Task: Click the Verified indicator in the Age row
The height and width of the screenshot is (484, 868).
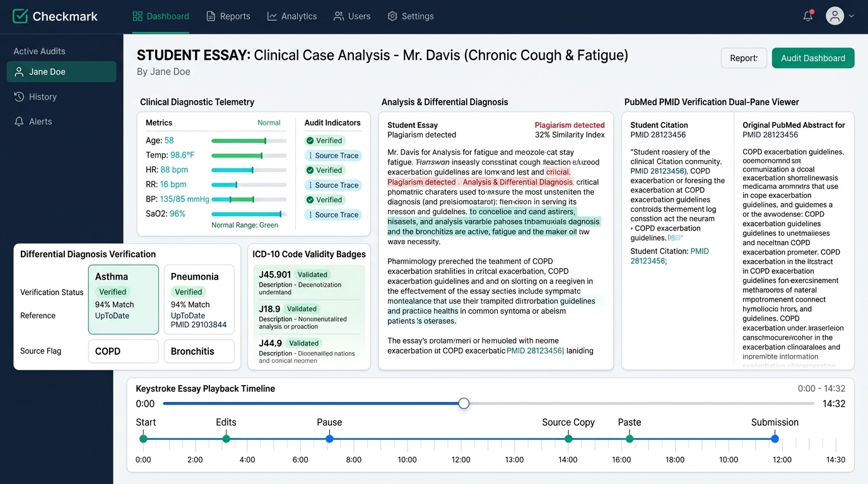Action: coord(324,141)
